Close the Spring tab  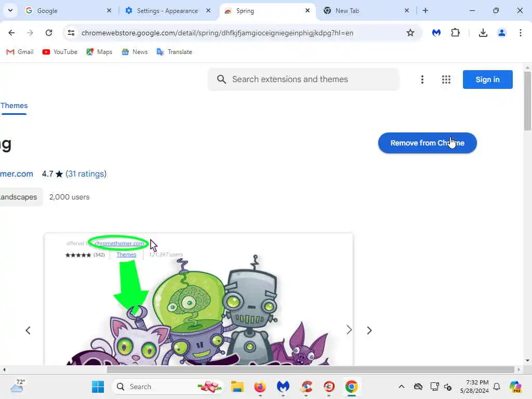(x=308, y=11)
